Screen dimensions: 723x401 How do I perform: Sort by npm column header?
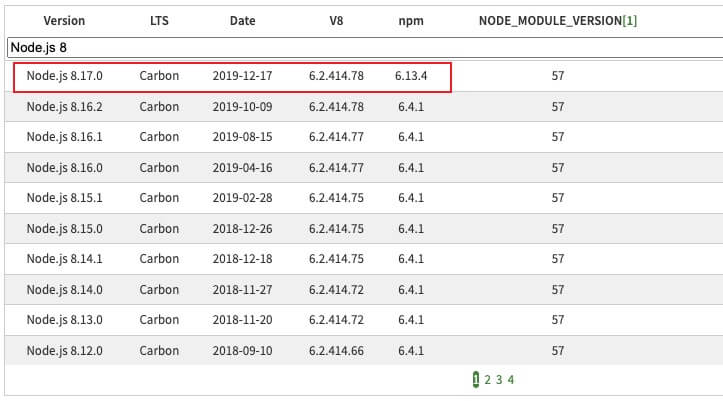tap(411, 21)
